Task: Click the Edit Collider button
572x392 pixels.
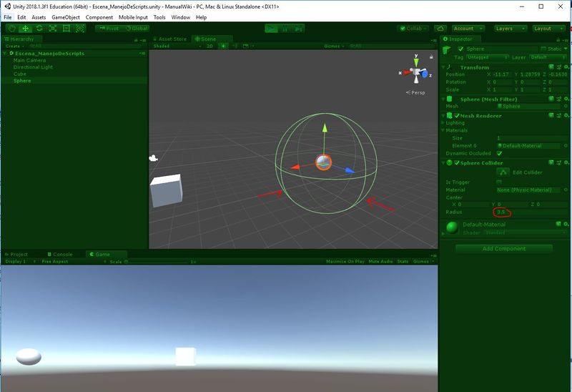Action: click(503, 172)
